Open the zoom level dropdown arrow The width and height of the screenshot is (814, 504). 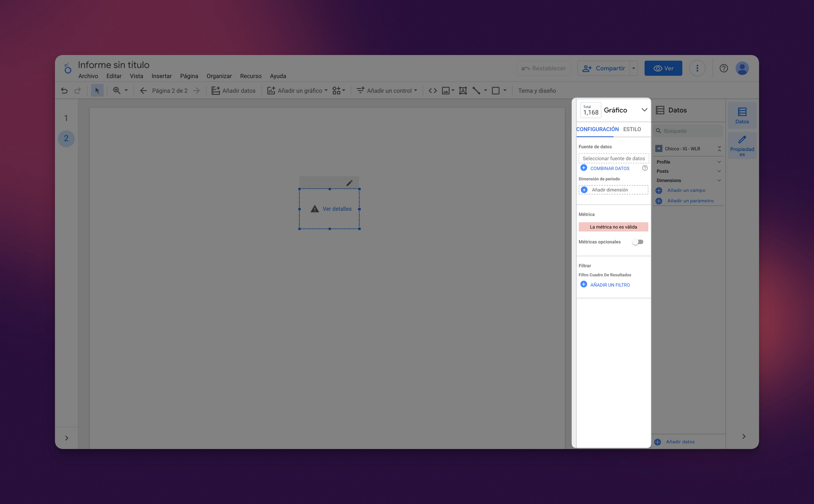click(126, 90)
